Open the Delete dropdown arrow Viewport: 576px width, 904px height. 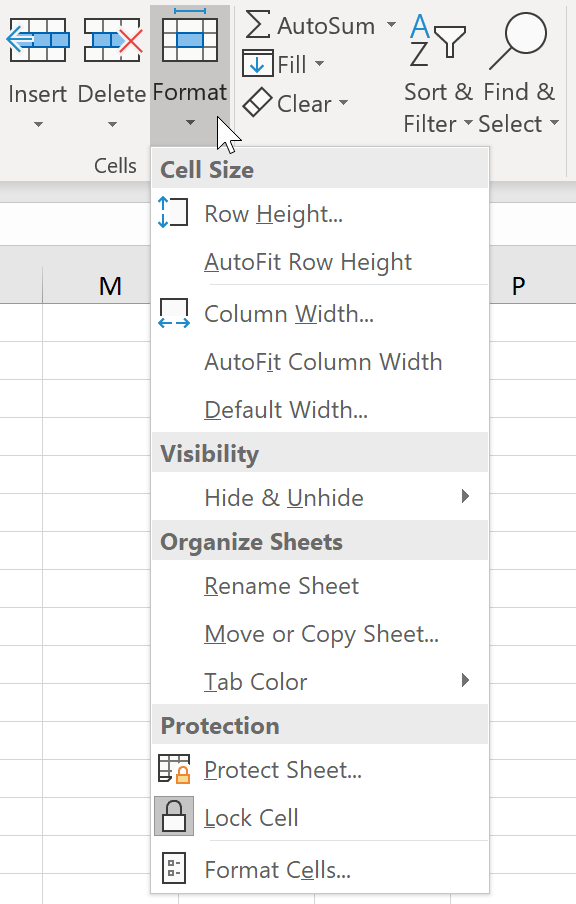tap(112, 124)
